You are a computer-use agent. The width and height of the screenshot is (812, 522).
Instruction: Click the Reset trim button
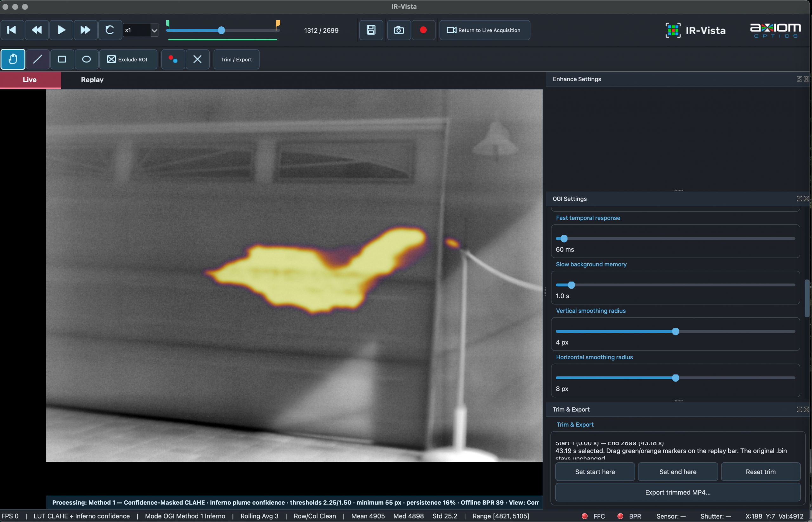click(x=761, y=472)
